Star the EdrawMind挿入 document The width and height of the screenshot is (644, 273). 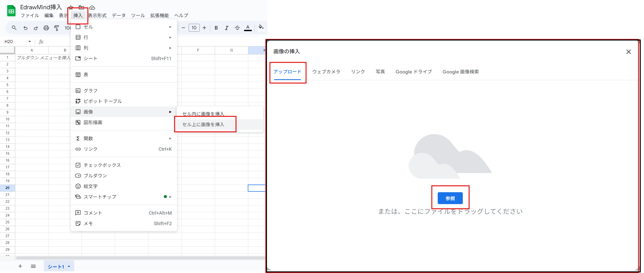[x=71, y=7]
